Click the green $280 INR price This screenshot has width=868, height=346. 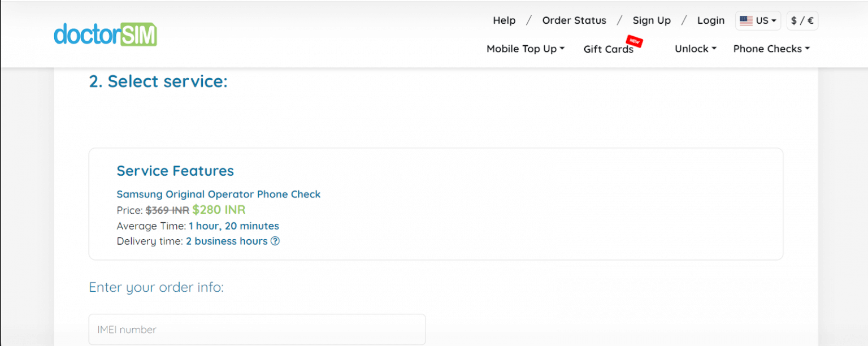click(x=219, y=210)
